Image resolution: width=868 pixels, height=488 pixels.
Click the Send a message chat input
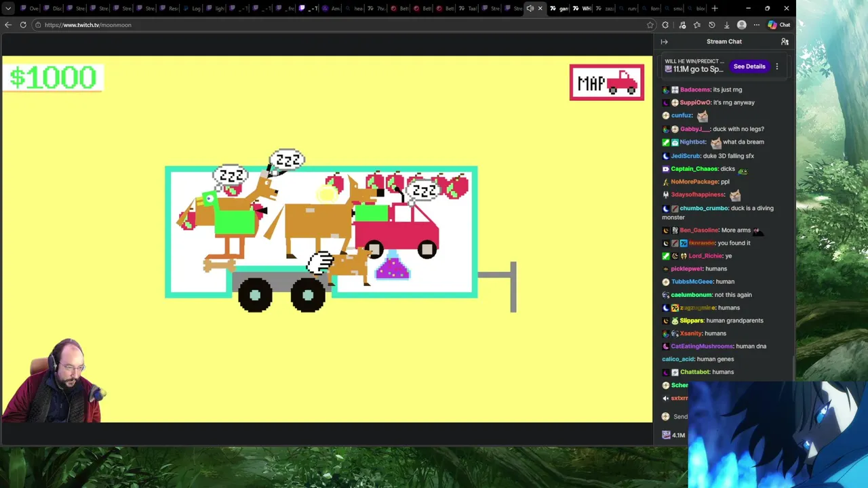point(680,417)
